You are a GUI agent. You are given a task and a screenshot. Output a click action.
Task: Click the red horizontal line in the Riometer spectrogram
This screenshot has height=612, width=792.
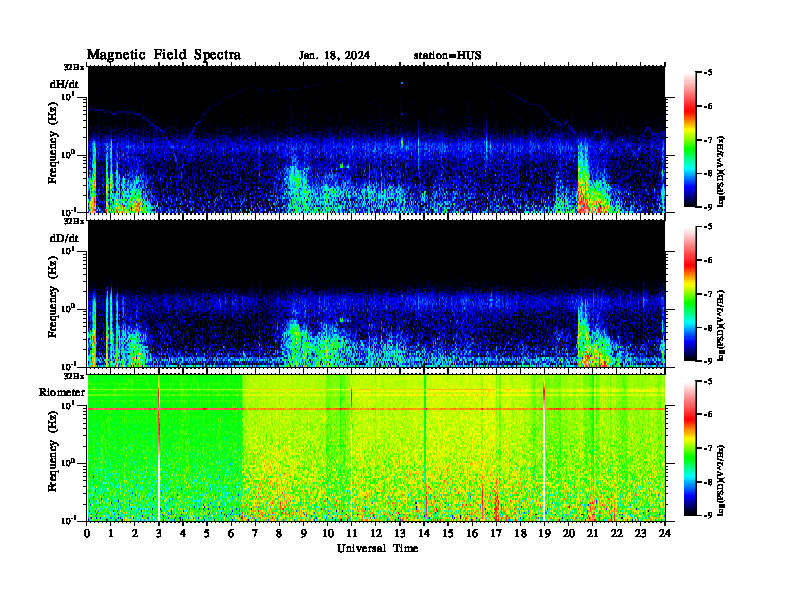pyautogui.click(x=376, y=409)
